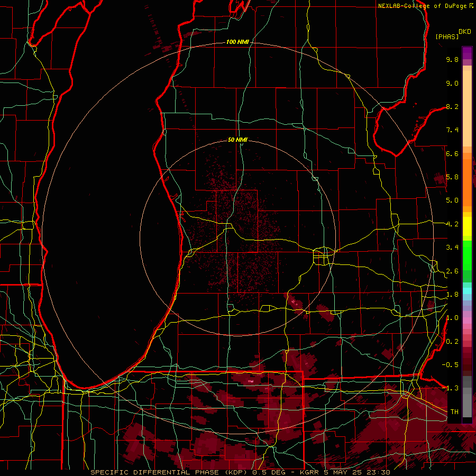
Task: Click the [PHAS] legend heading
Action: pos(447,37)
